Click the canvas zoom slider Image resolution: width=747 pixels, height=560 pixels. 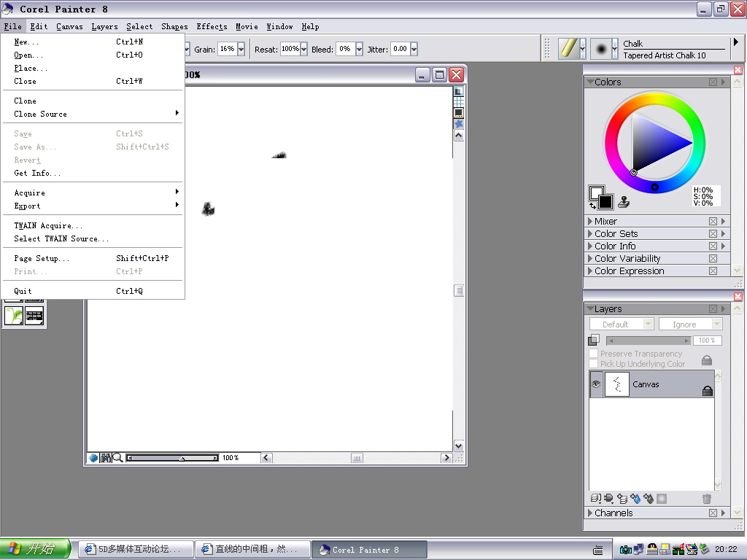[x=173, y=458]
